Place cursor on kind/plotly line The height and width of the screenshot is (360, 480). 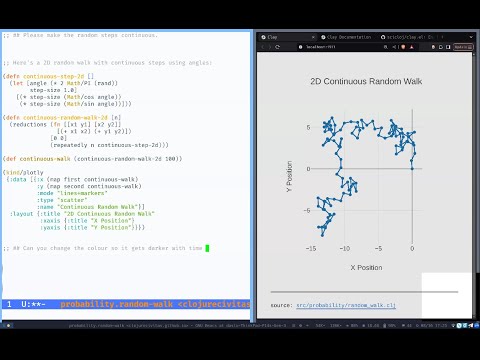(23, 172)
